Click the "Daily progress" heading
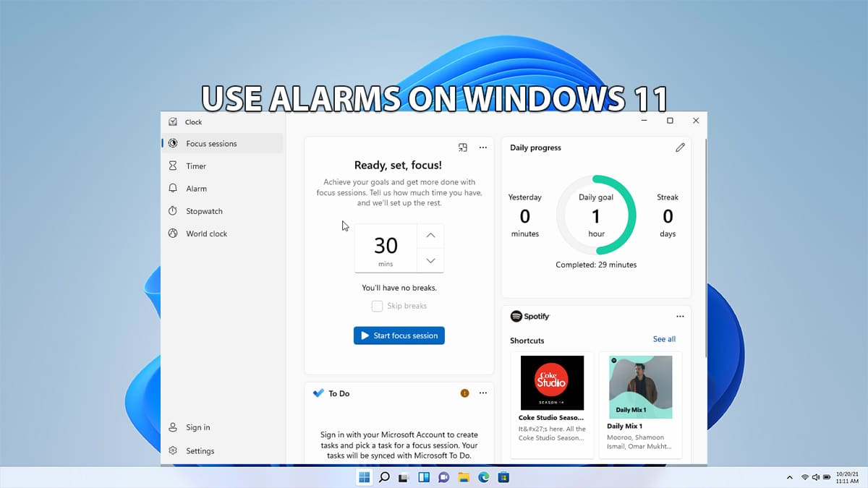 click(x=535, y=147)
